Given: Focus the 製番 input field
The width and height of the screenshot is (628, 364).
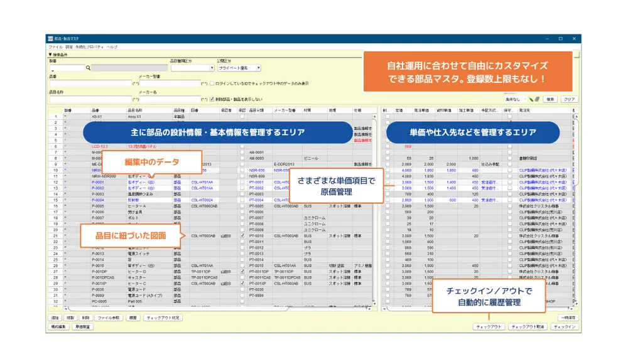Looking at the screenshot, I should pyautogui.click(x=67, y=68).
